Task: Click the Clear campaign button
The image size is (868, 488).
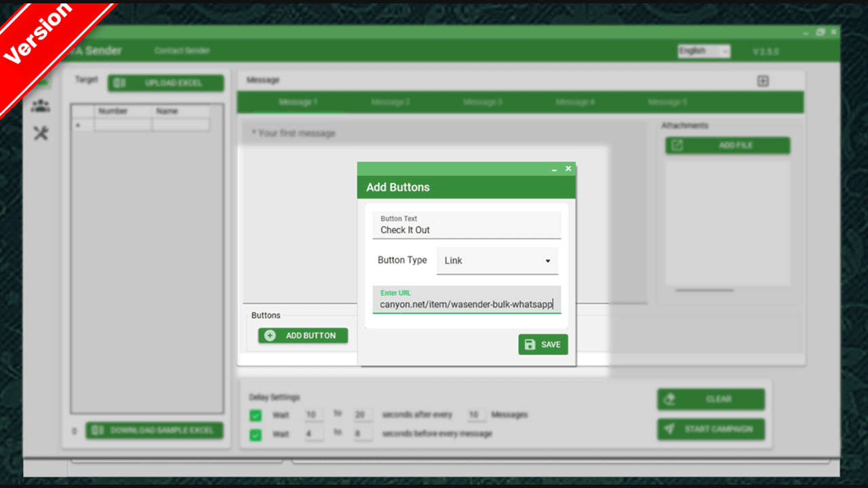Action: click(x=710, y=399)
